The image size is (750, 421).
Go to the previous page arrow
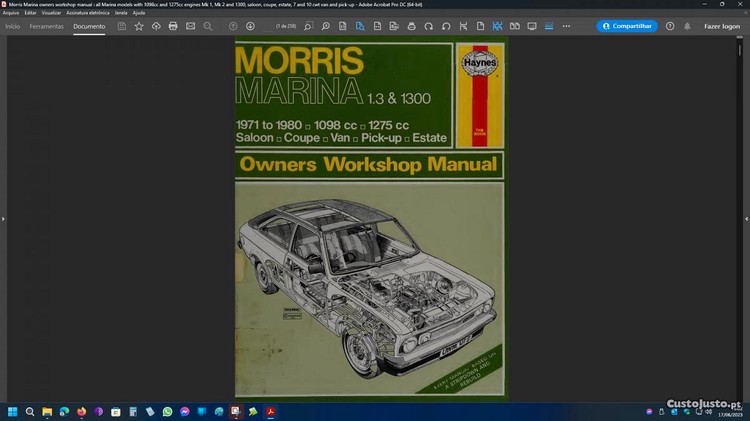click(233, 26)
